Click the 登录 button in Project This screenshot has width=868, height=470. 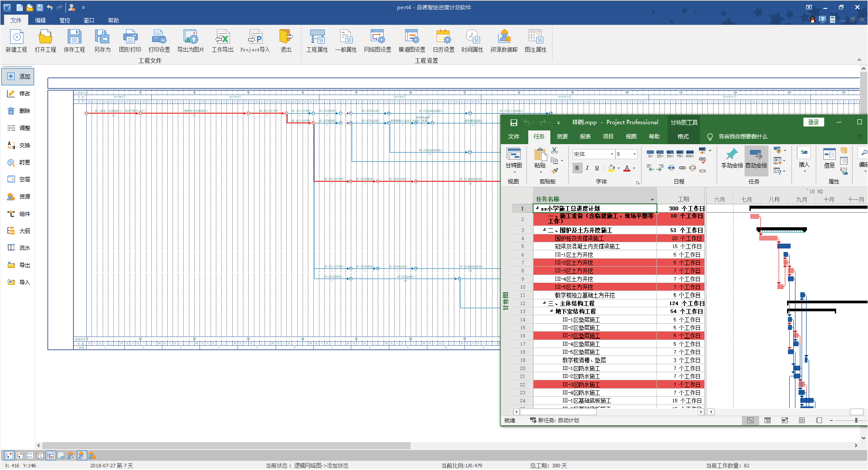pos(814,122)
